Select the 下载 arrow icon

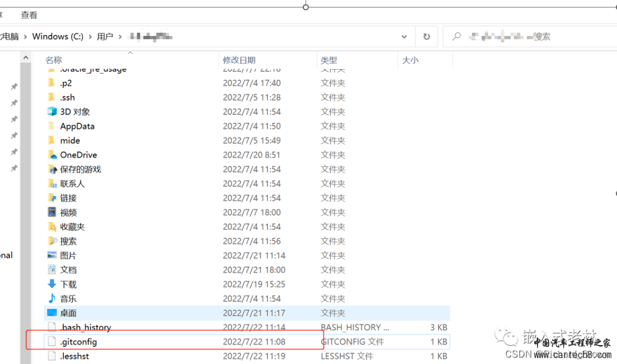(52, 284)
